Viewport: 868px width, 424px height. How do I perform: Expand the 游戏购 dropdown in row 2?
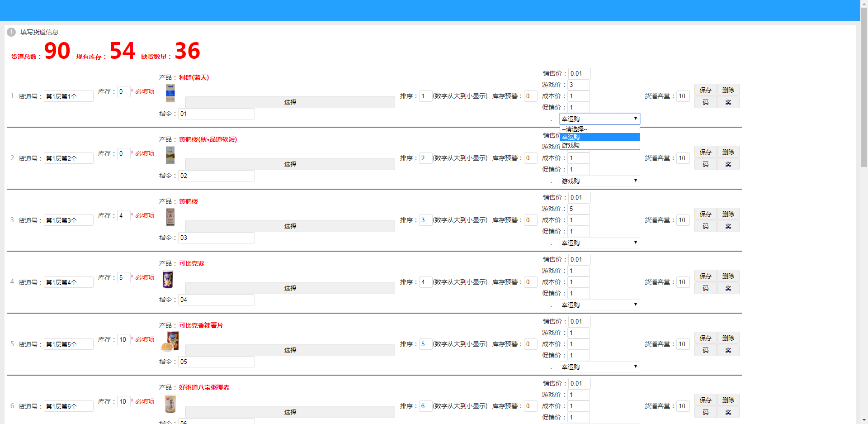click(x=599, y=181)
